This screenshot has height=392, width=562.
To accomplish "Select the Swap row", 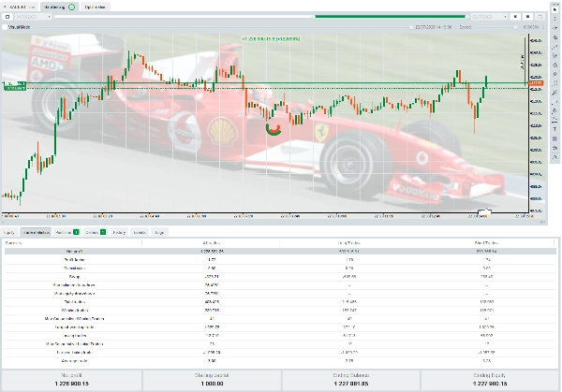I will click(x=280, y=276).
